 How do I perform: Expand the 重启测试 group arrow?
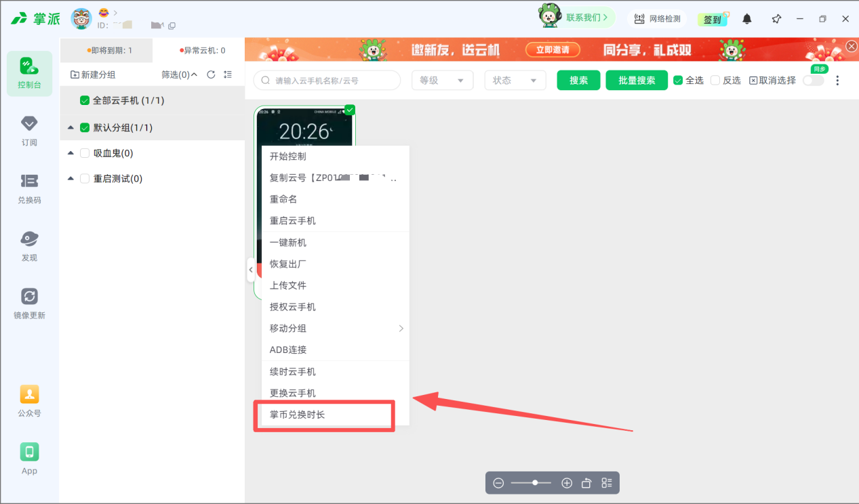(71, 179)
